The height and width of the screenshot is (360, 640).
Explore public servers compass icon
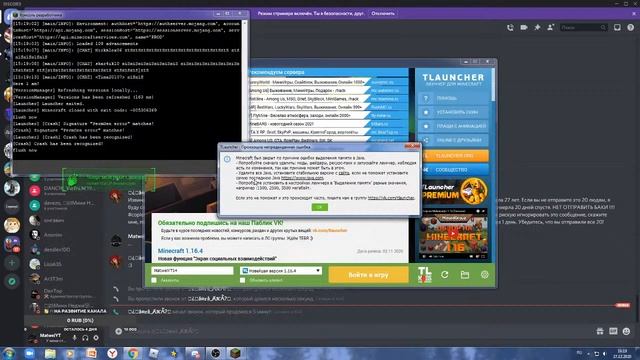click(x=12, y=281)
